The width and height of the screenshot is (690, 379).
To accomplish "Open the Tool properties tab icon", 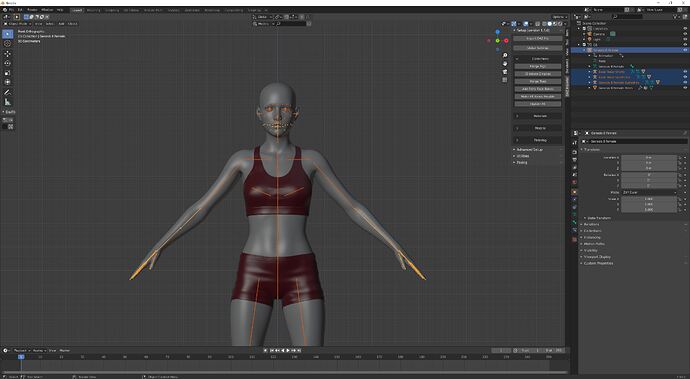I will (x=574, y=143).
